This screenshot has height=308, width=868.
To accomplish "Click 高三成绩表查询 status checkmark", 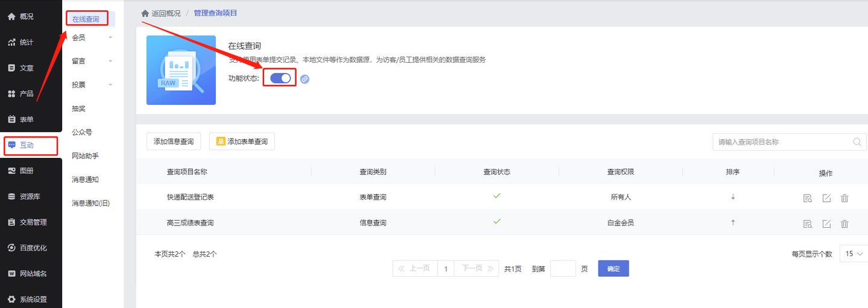I will click(497, 221).
